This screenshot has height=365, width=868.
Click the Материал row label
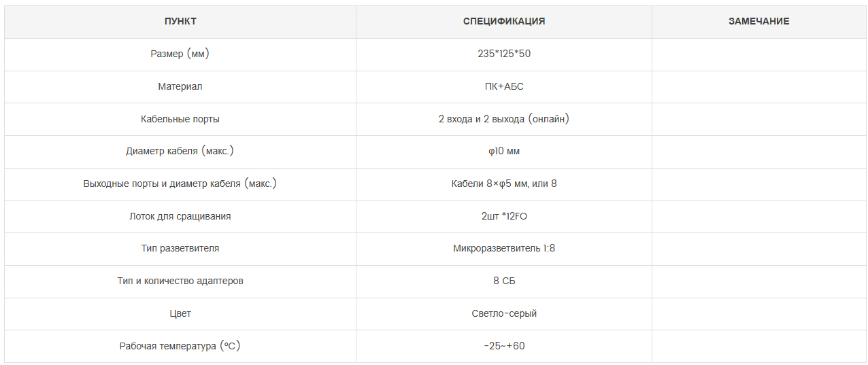point(180,87)
